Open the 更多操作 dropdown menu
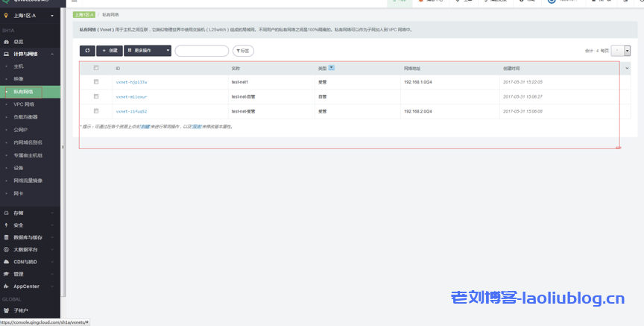 coord(148,51)
